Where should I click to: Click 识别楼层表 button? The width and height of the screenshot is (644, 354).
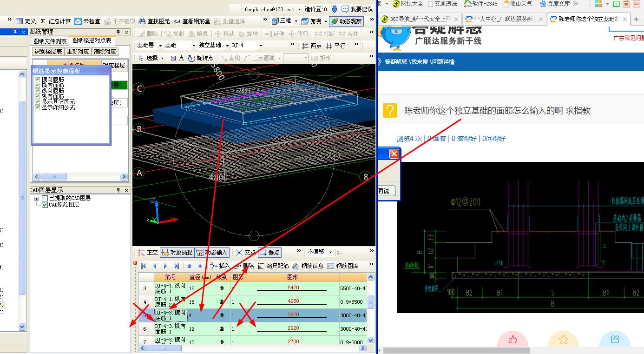click(48, 52)
